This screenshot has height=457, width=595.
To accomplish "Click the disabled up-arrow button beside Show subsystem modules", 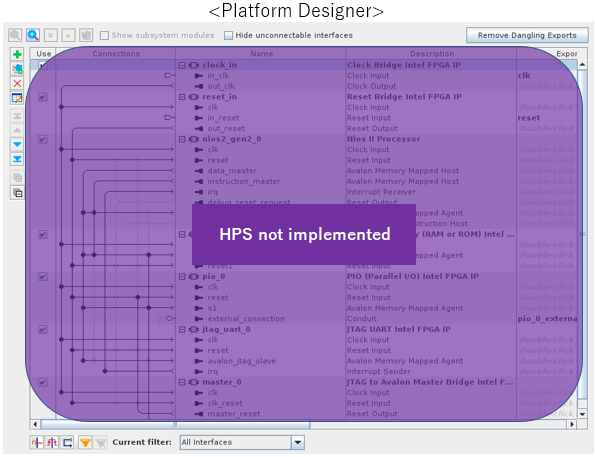I will click(x=68, y=35).
